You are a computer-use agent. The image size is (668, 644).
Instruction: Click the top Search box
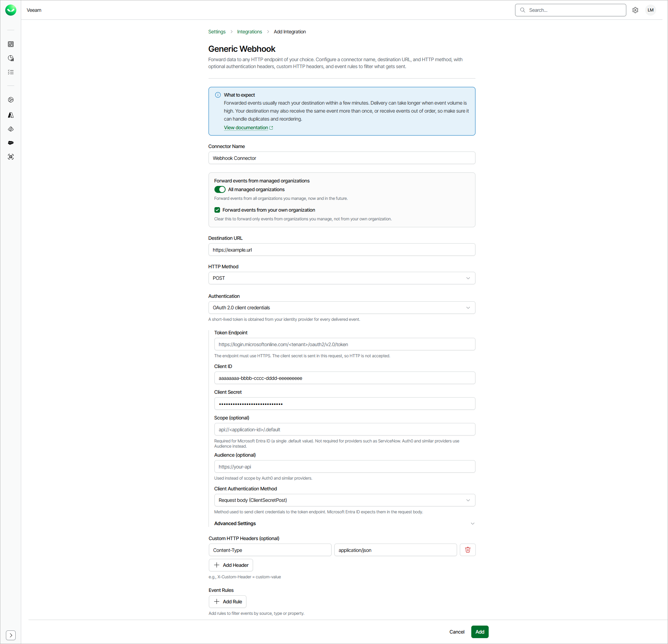tap(570, 10)
